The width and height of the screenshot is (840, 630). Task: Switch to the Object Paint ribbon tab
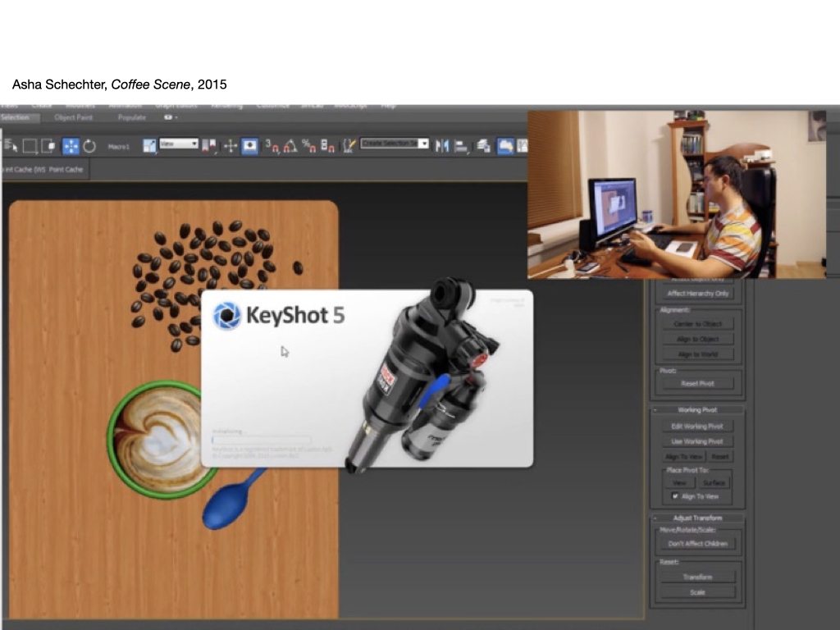[73, 117]
